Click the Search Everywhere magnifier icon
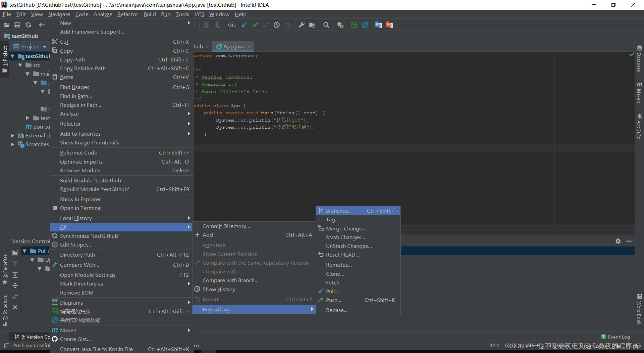 tap(326, 25)
